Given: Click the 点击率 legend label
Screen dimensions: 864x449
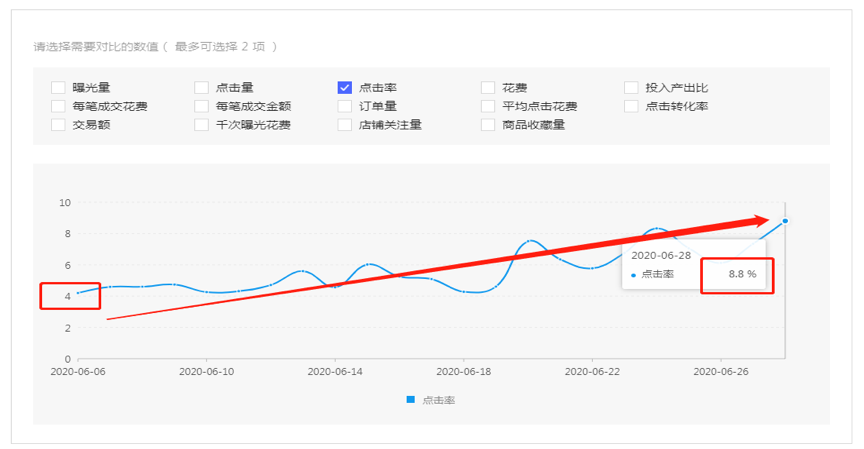Looking at the screenshot, I should 439,400.
